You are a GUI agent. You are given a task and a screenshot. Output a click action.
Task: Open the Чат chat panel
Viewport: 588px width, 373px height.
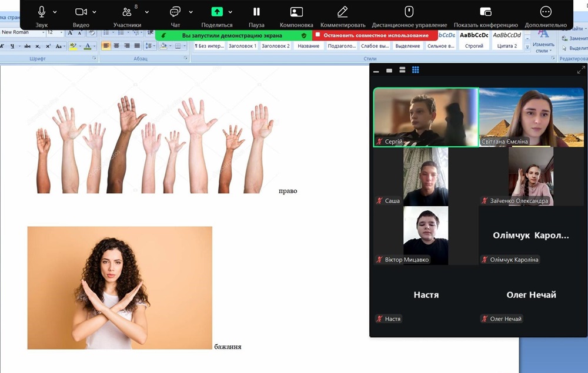tap(175, 12)
